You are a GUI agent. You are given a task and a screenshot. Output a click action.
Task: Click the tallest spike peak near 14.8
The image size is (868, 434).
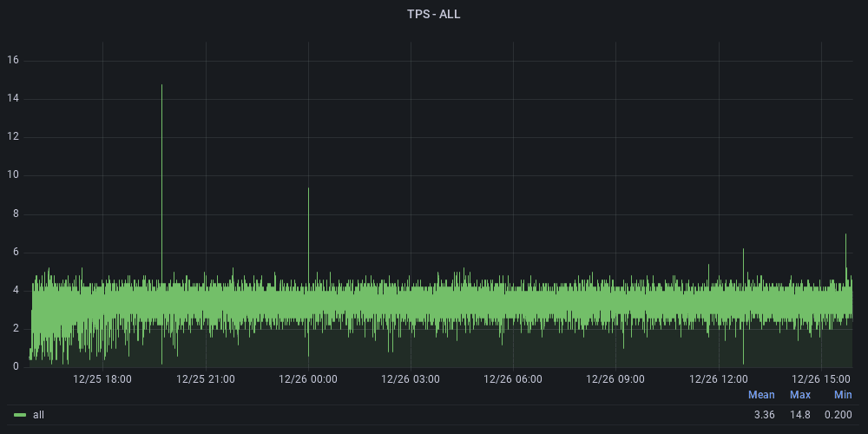coord(161,87)
